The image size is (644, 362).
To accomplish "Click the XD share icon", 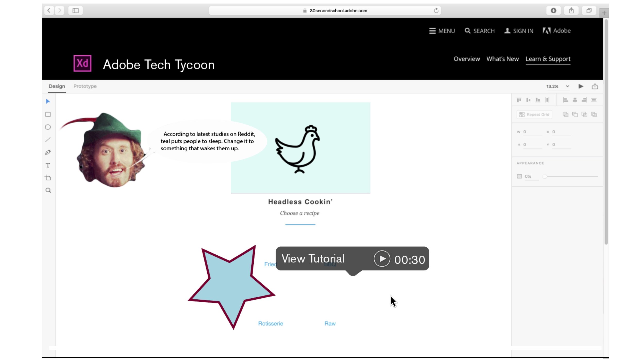I will pyautogui.click(x=595, y=86).
